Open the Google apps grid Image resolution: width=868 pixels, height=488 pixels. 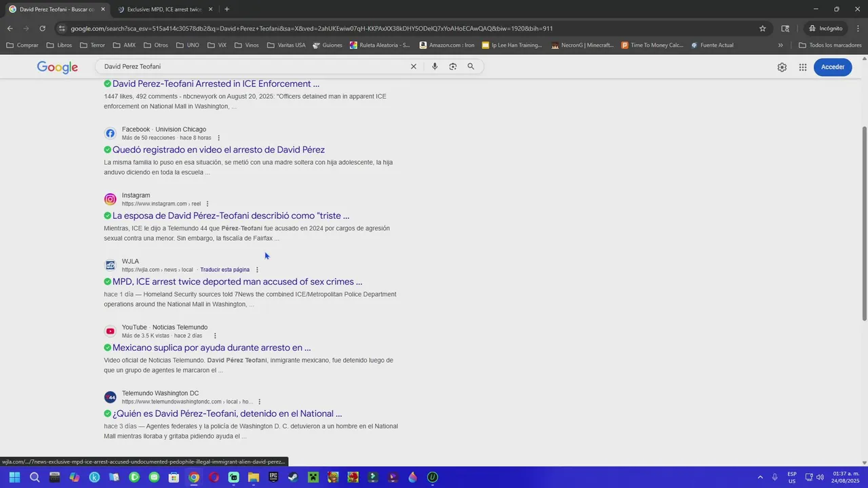coord(803,67)
